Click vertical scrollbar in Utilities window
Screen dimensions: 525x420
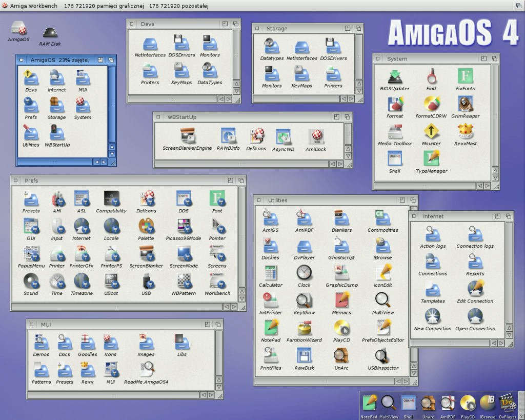[414, 355]
